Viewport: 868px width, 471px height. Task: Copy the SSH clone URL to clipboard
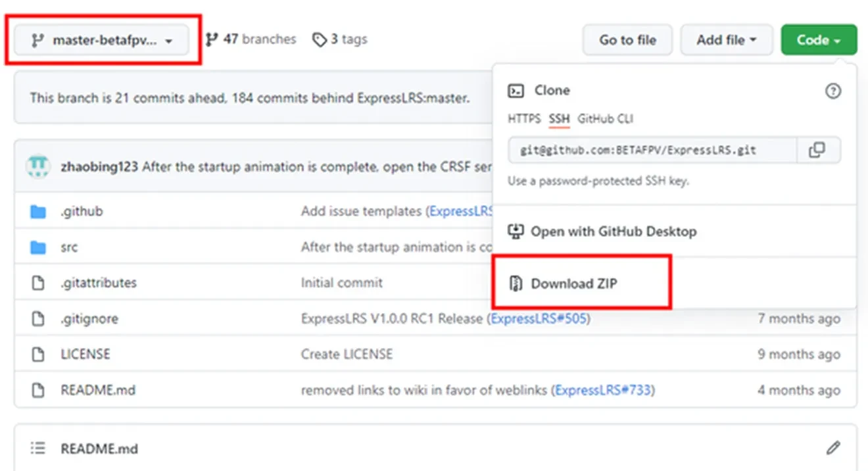(x=817, y=150)
